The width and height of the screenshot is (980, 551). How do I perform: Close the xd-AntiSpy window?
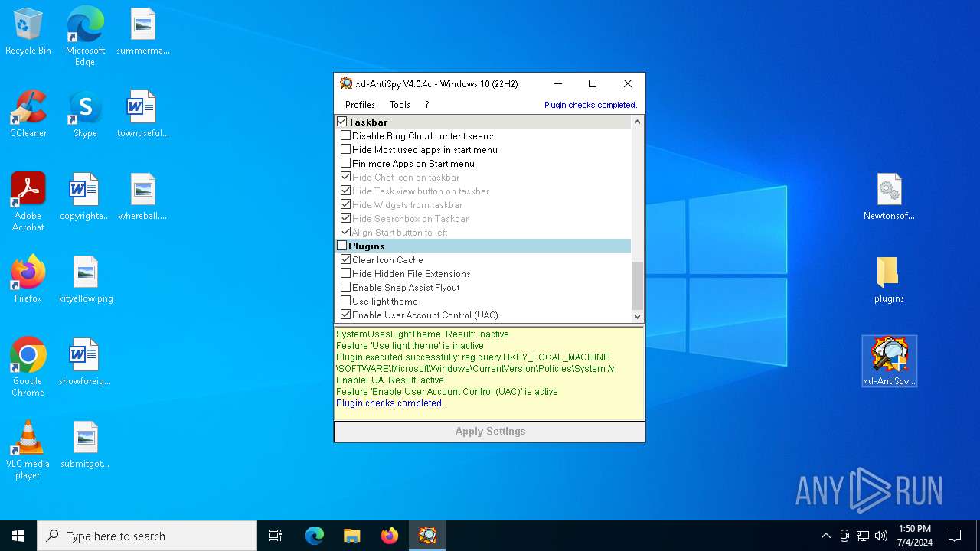(628, 83)
